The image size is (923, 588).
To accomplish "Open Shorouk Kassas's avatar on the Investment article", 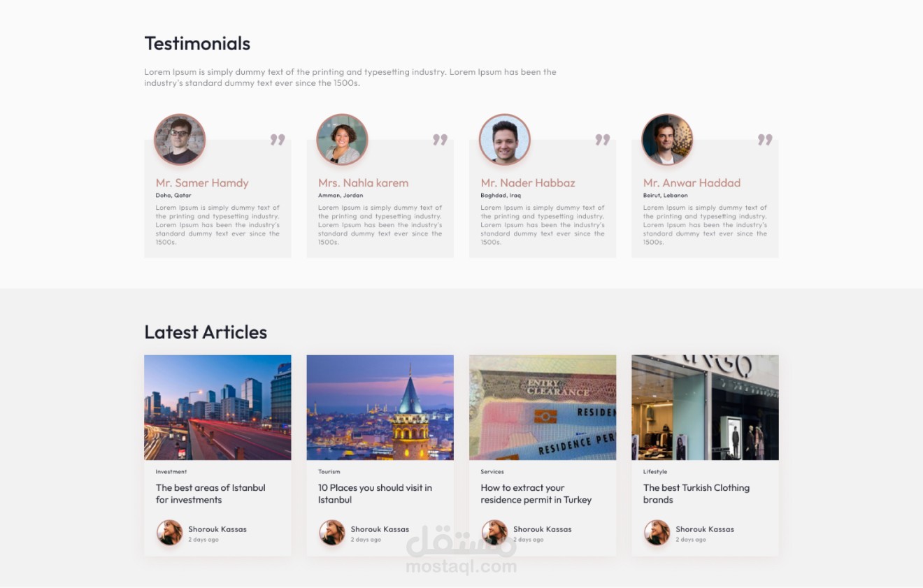I will [x=169, y=533].
